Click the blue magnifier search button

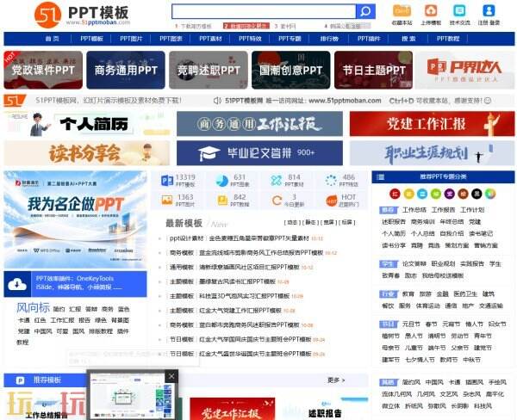365,11
